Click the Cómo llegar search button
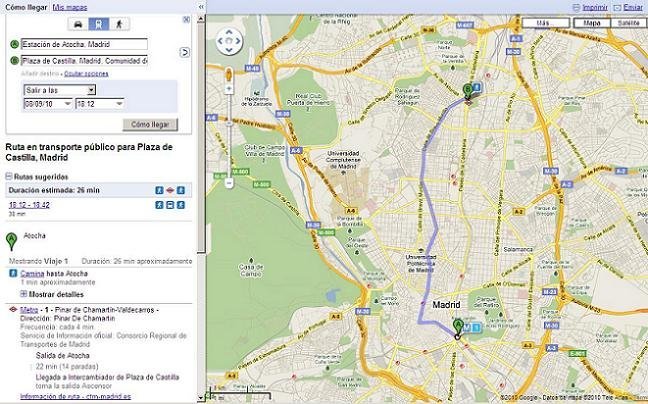Screen dimensions: 648x404 point(150,124)
